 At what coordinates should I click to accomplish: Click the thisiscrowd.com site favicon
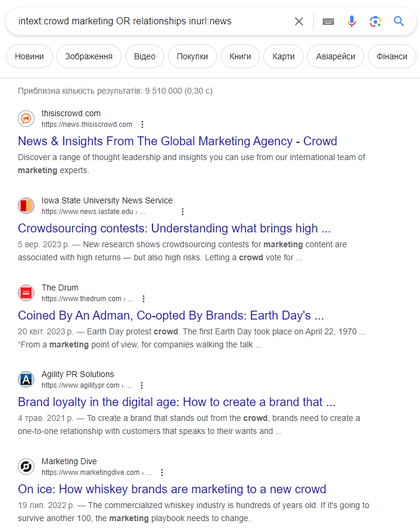(26, 119)
